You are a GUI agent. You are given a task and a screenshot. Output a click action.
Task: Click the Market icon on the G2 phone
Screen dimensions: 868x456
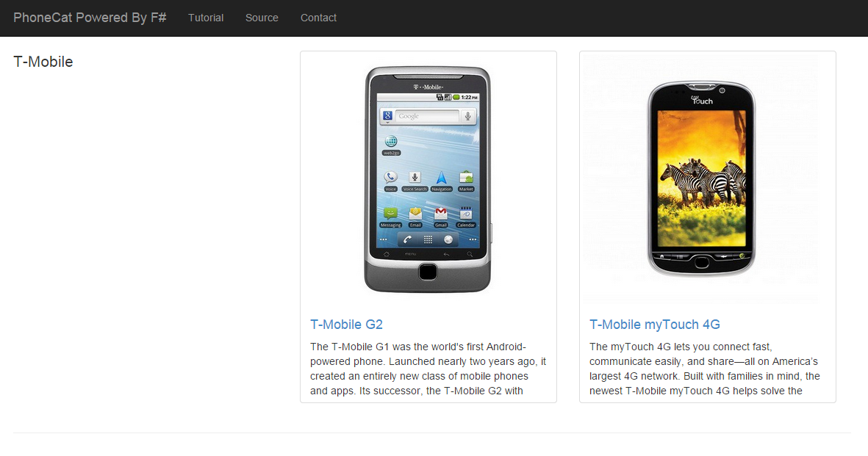point(466,178)
